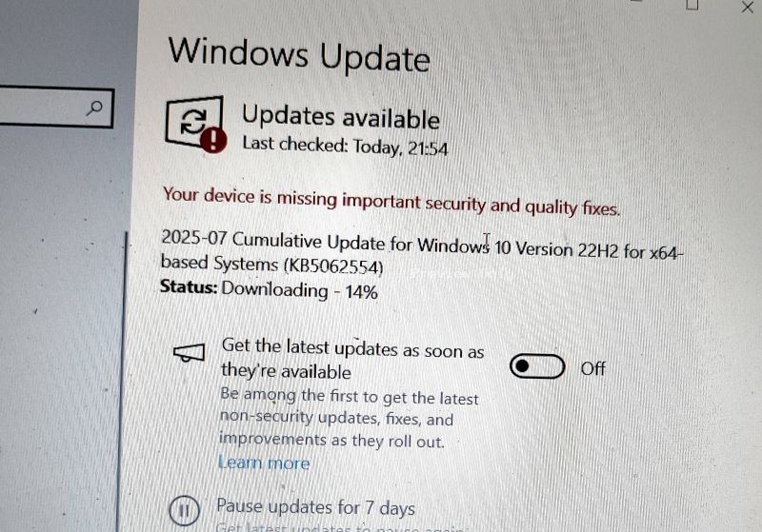Click the Windows Update page title

[299, 54]
